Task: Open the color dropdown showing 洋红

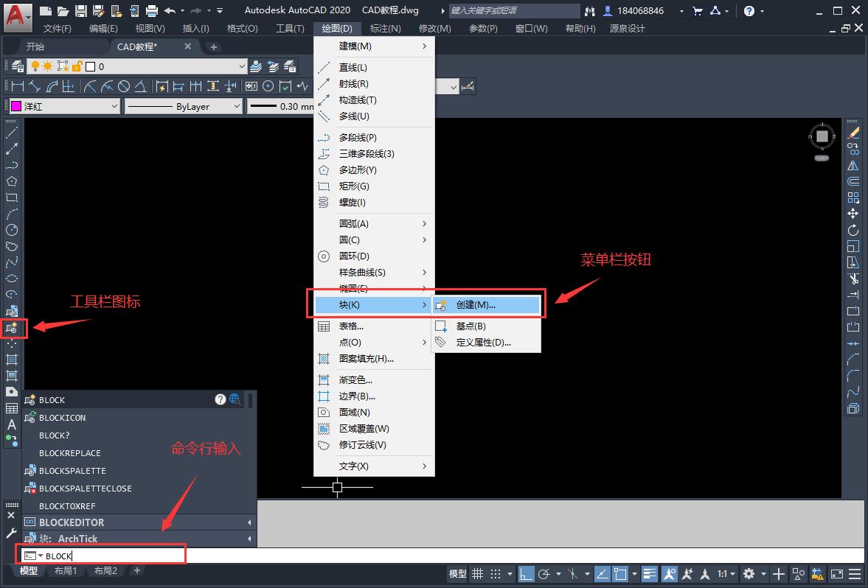Action: tap(65, 106)
